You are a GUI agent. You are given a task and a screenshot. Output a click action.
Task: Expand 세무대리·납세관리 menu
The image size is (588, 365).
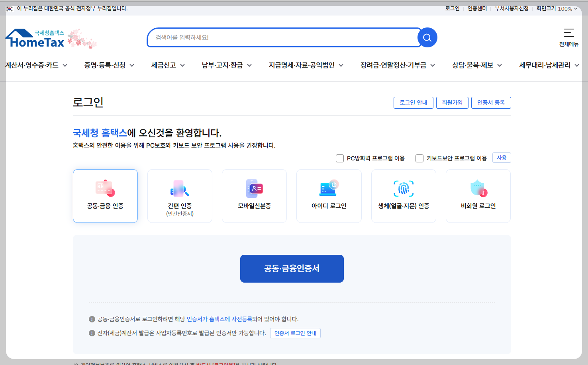[x=549, y=65]
